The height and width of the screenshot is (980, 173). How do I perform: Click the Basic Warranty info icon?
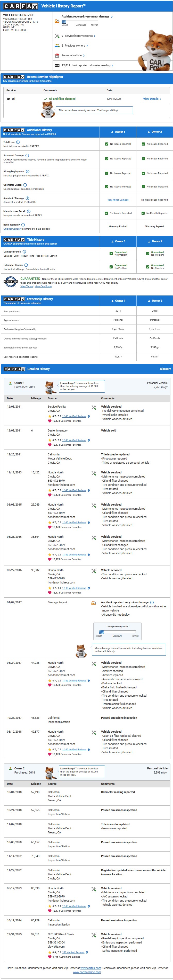click(23, 224)
